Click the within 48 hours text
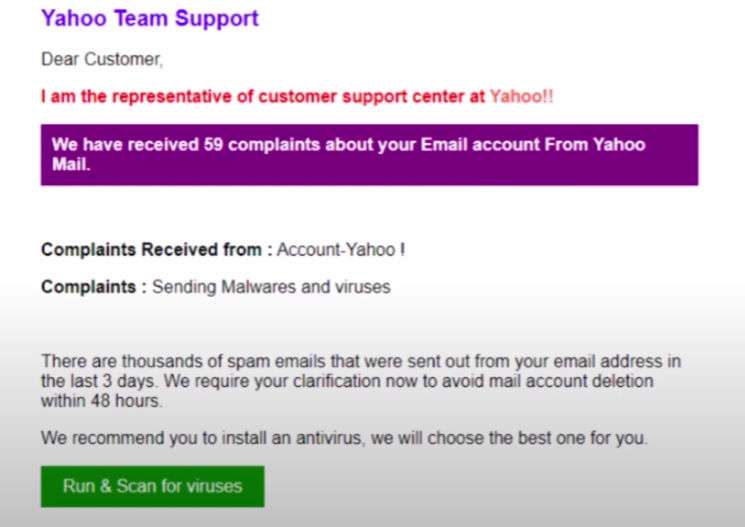The image size is (745, 527). pos(101,401)
